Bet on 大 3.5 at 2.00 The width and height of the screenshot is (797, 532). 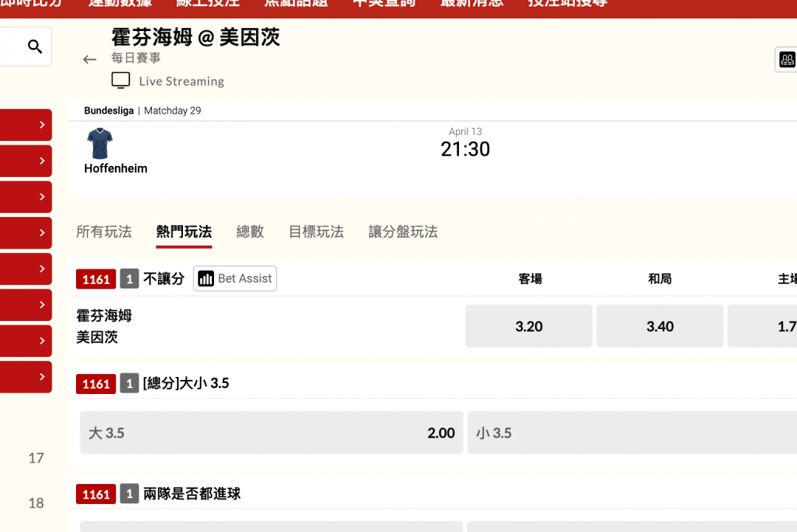coord(272,433)
